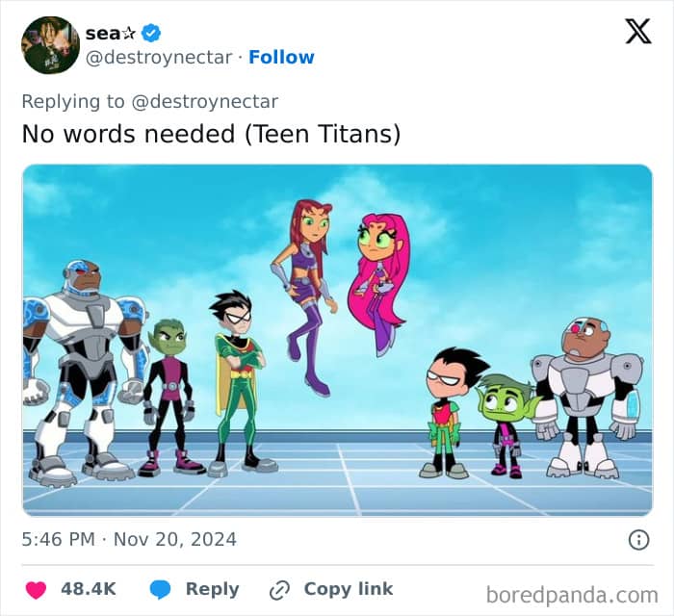The image size is (674, 616).
Task: Click the blue verified badge
Action: pos(151,33)
